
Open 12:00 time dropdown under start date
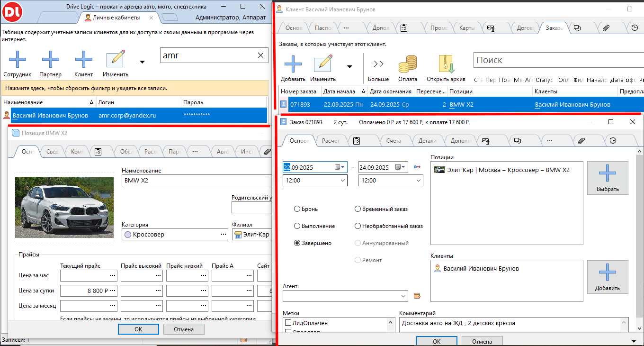[x=342, y=181]
